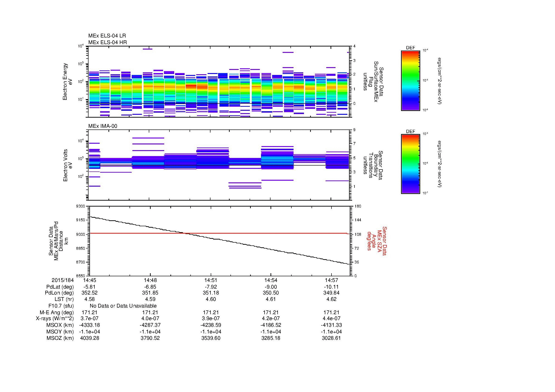Select the 'X-rays (W/m**2)' row label
Screen dimensions: 555x392
(x=55, y=318)
